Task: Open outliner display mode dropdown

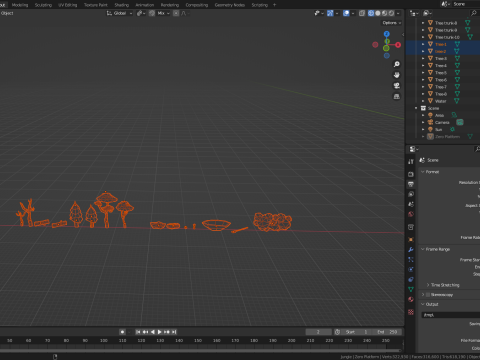Action: pos(428,13)
